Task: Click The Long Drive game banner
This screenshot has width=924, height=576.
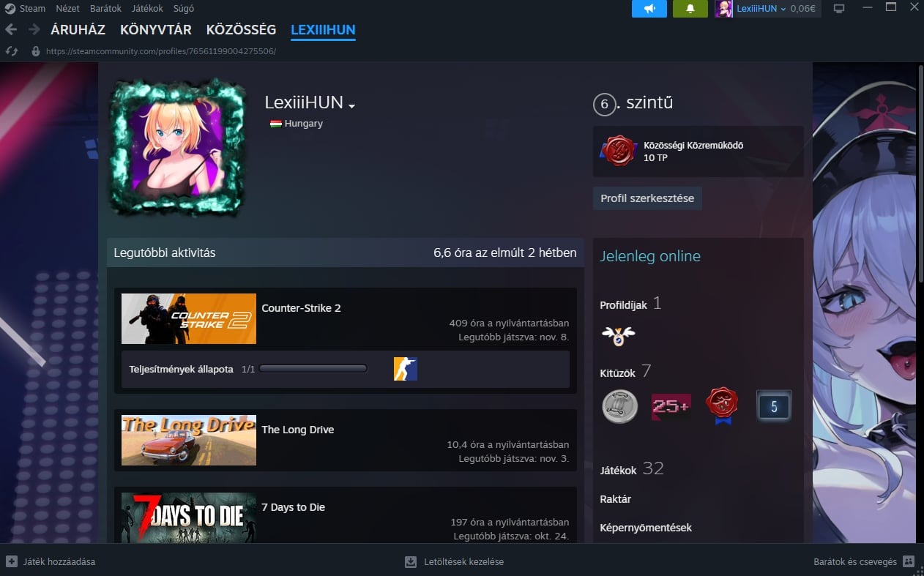Action: (189, 440)
